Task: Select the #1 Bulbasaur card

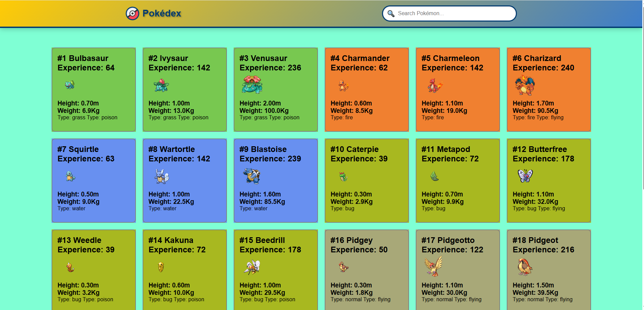Action: tap(94, 89)
